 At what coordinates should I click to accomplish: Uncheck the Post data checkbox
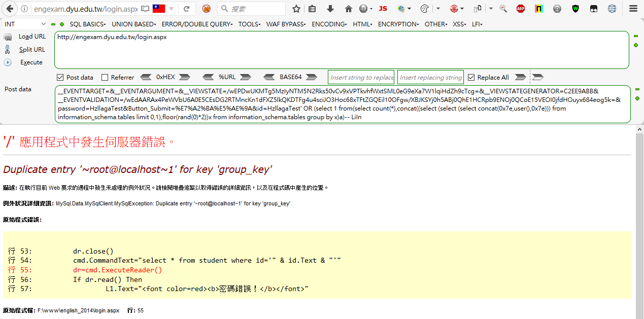pyautogui.click(x=60, y=78)
